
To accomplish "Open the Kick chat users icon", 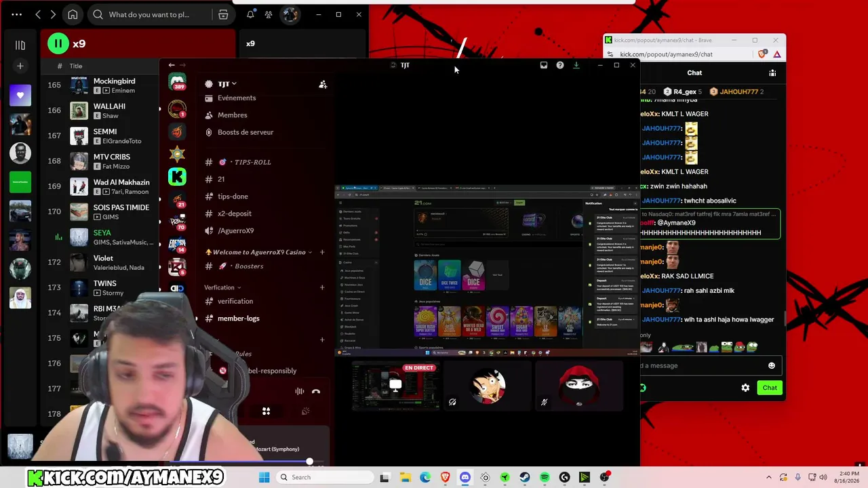I will tap(772, 73).
